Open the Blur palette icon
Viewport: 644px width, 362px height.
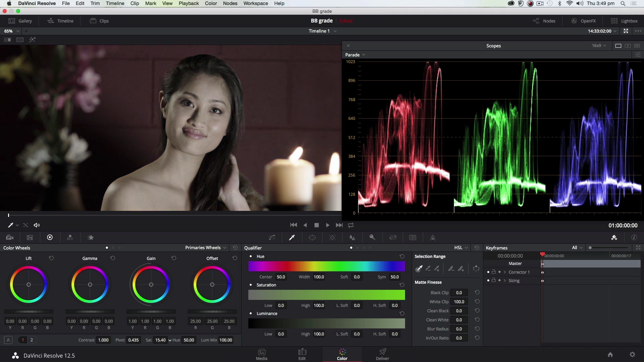pyautogui.click(x=352, y=237)
